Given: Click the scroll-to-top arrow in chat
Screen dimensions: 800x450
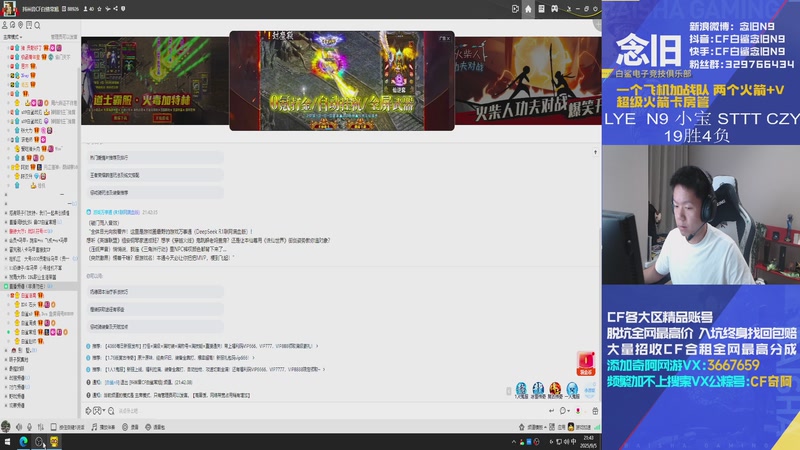Looking at the screenshot, I should 595,152.
